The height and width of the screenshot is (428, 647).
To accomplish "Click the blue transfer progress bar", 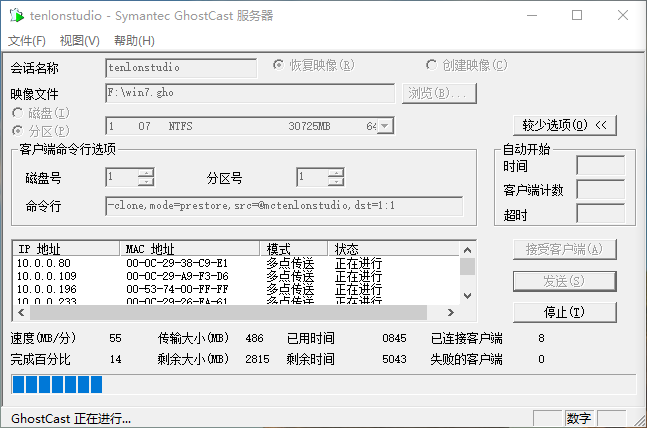I will [x=324, y=384].
